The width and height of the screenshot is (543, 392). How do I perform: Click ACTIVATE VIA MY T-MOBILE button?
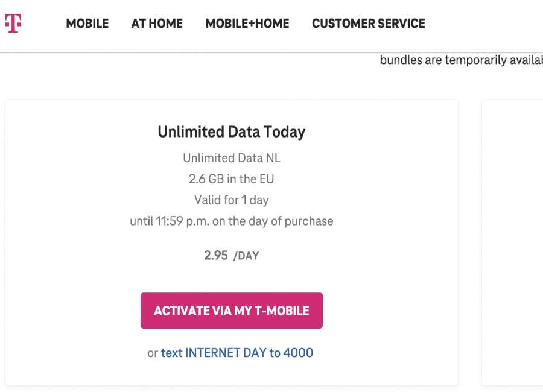pyautogui.click(x=232, y=311)
